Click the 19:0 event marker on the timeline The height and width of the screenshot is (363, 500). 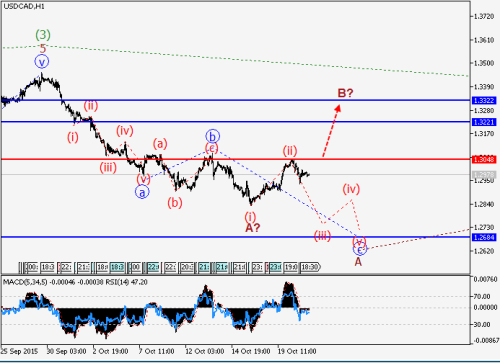pos(291,267)
